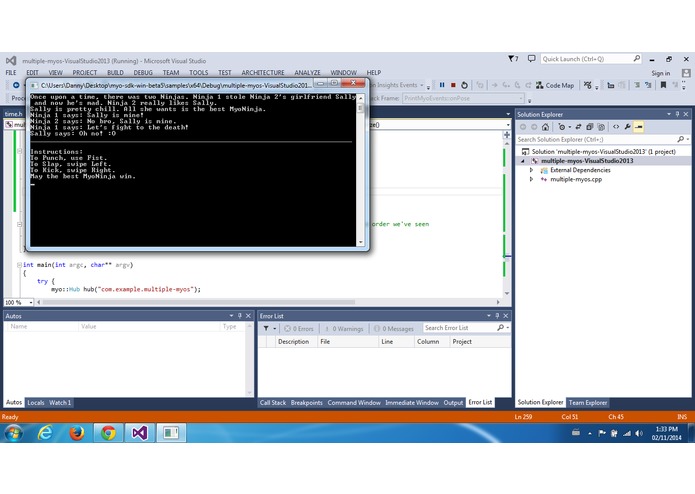Open Internet Explorer from the taskbar
695x494 pixels.
point(45,432)
